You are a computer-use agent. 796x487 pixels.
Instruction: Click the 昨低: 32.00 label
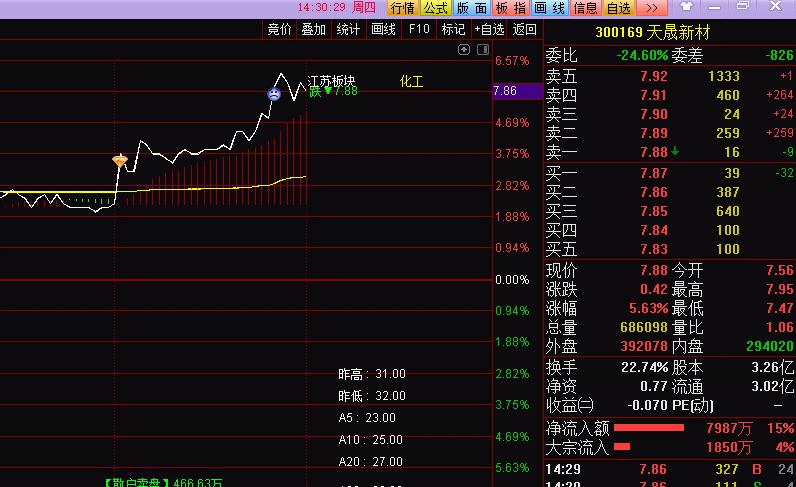point(372,396)
